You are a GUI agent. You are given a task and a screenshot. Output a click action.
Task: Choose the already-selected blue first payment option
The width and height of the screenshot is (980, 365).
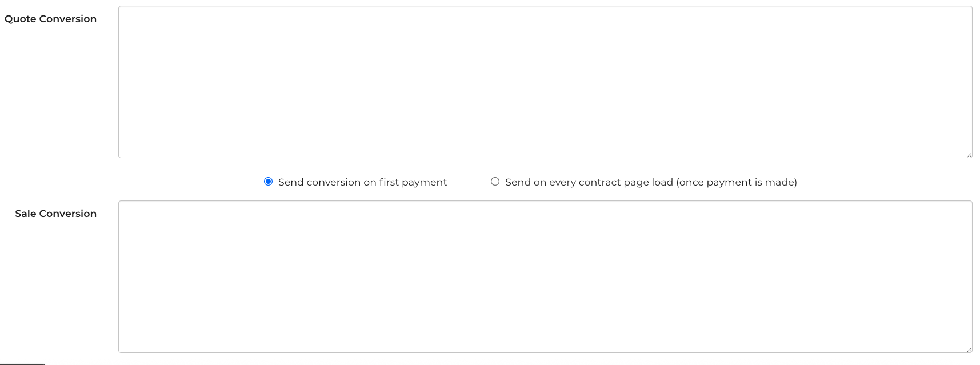click(x=268, y=182)
